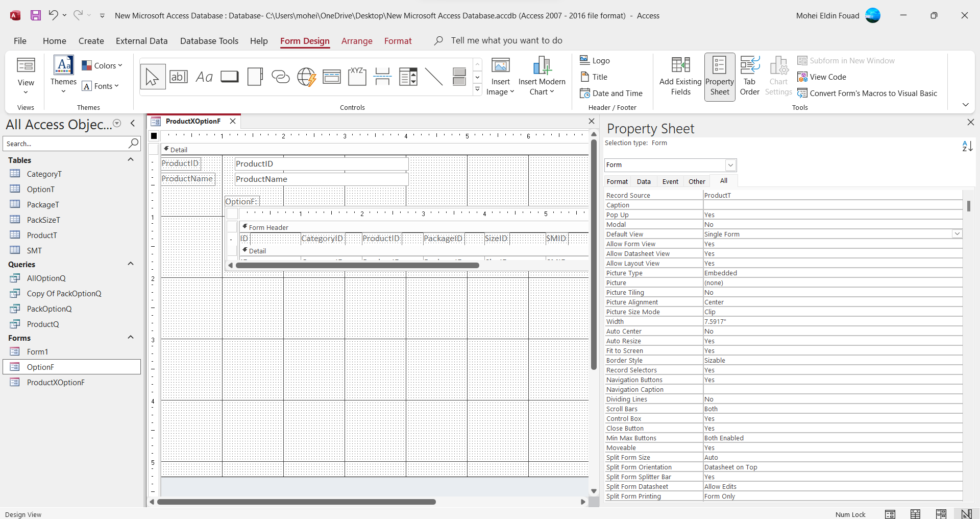Open the Colors theme dropdown
This screenshot has height=519, width=980.
(102, 65)
